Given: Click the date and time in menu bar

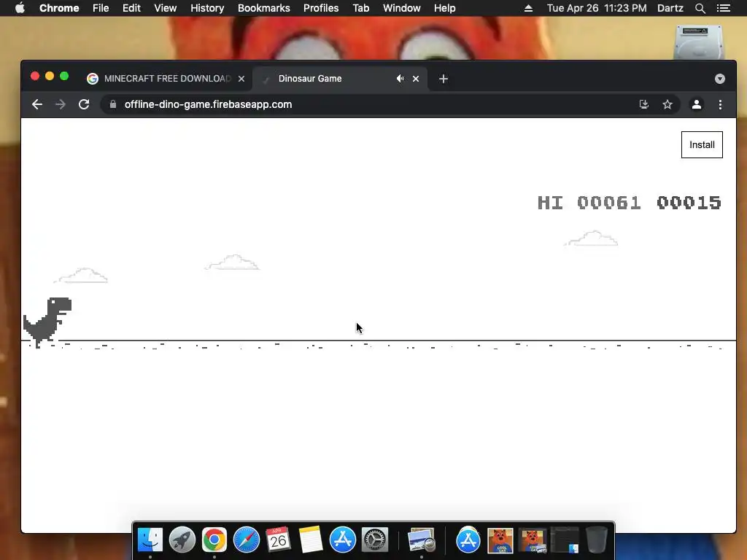Looking at the screenshot, I should [597, 8].
